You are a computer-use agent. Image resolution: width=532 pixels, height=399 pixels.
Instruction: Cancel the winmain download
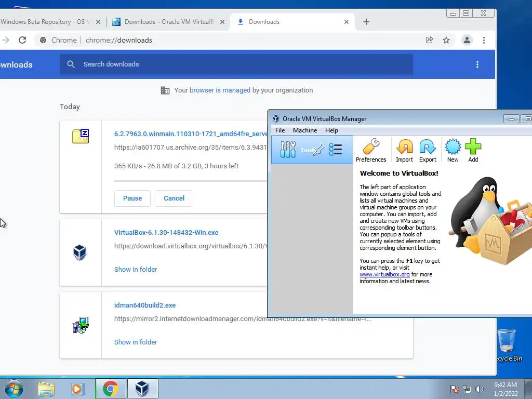[x=174, y=198]
